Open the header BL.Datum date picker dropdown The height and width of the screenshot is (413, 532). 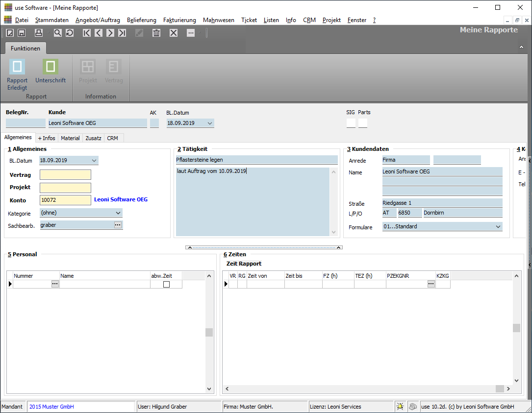click(x=210, y=123)
